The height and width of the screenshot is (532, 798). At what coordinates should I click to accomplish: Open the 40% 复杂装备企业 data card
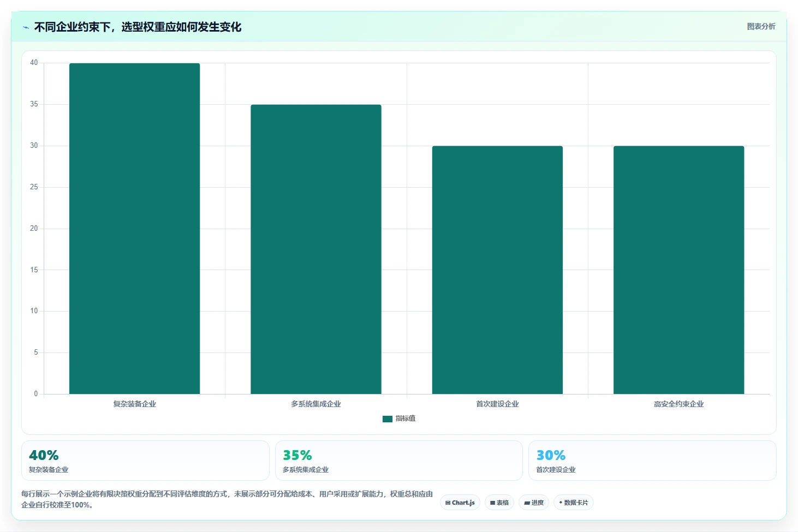(x=145, y=461)
